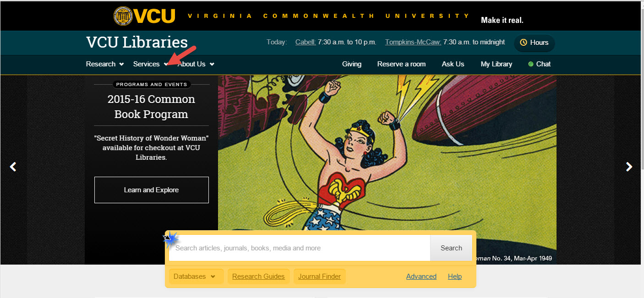644x298 pixels.
Task: Open the Advanced search link
Action: 421,276
